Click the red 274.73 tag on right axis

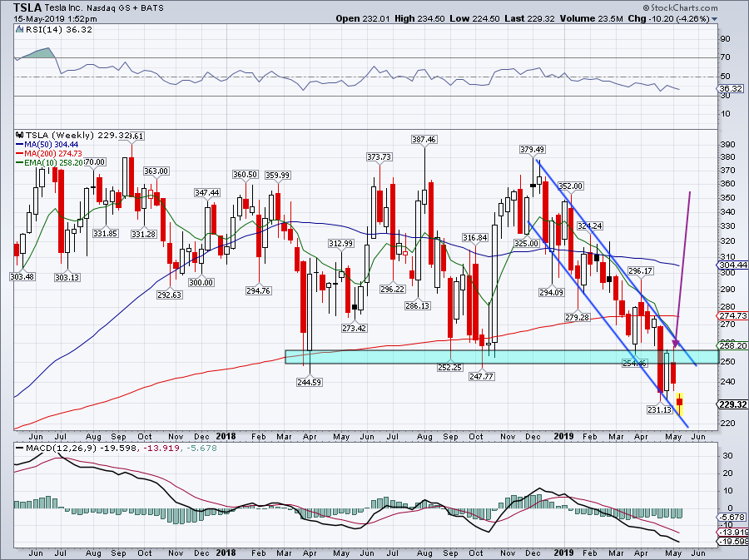click(733, 316)
